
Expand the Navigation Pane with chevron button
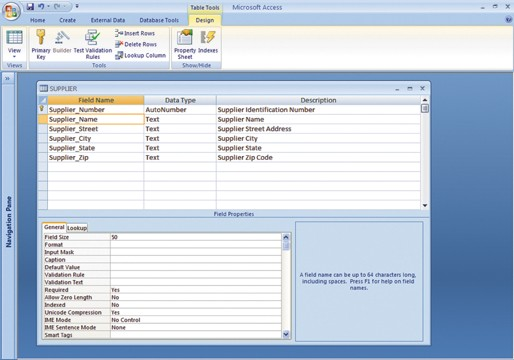click(x=8, y=79)
